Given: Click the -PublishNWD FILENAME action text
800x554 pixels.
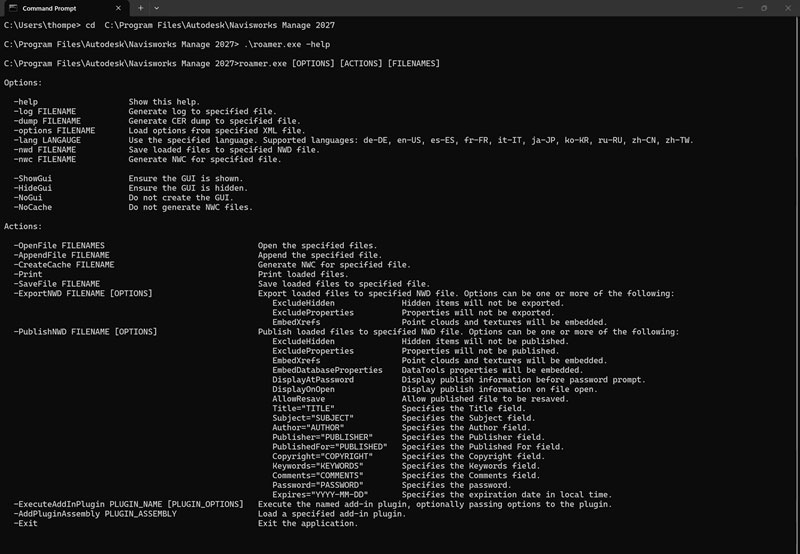Looking at the screenshot, I should pyautogui.click(x=86, y=331).
